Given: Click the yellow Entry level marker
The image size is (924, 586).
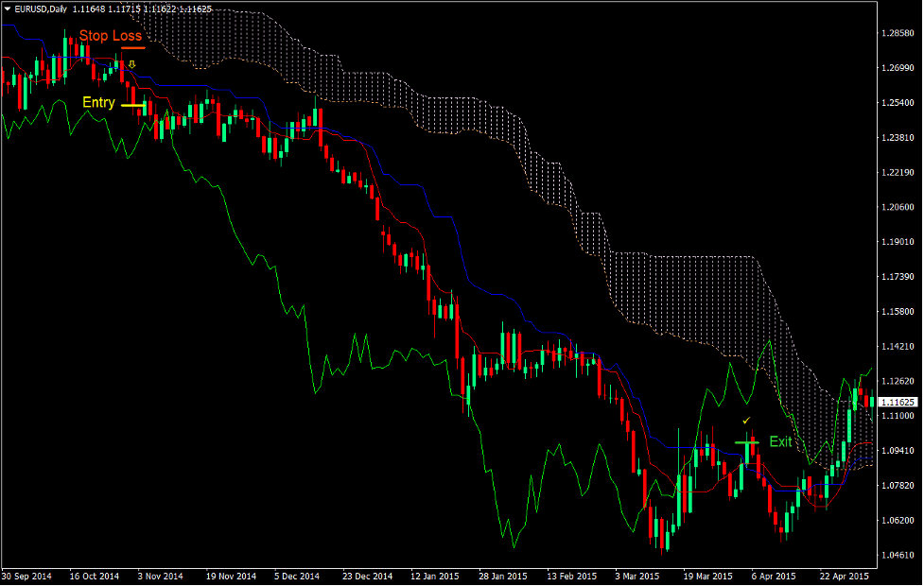Looking at the screenshot, I should pyautogui.click(x=132, y=106).
